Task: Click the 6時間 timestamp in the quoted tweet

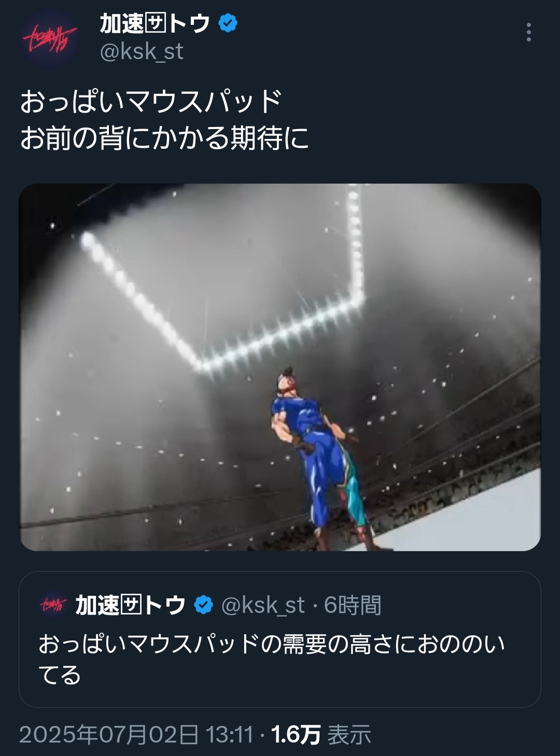Action: tap(353, 606)
